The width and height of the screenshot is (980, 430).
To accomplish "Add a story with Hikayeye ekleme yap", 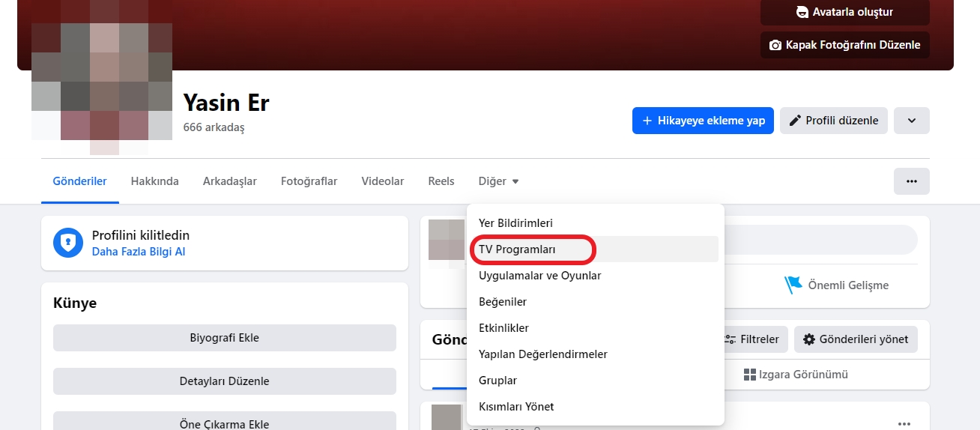I will click(703, 121).
